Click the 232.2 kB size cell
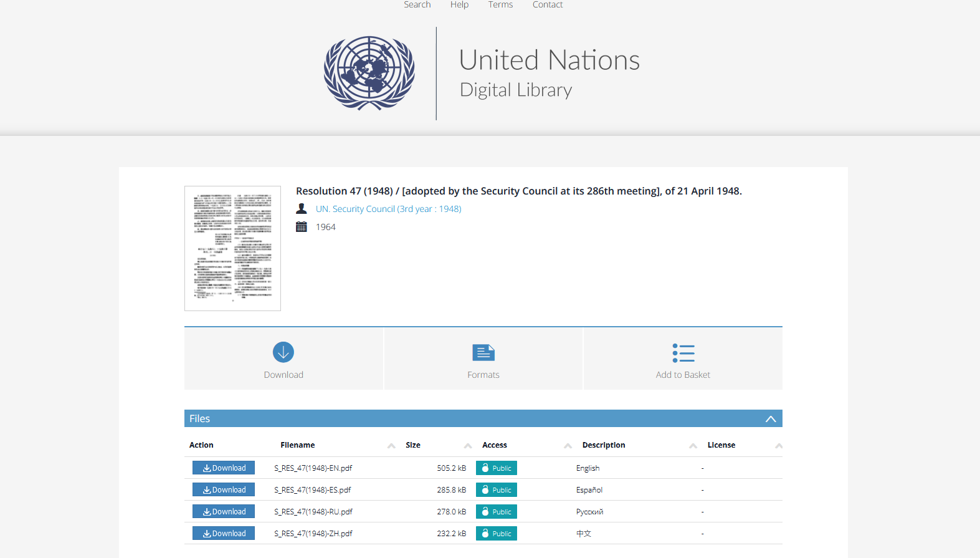Viewport: 980px width, 558px height. click(452, 534)
